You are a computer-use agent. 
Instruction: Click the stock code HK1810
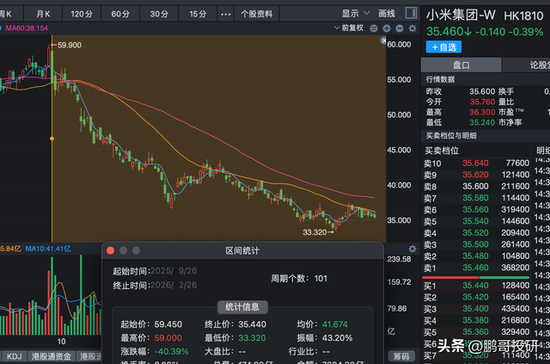tap(524, 16)
